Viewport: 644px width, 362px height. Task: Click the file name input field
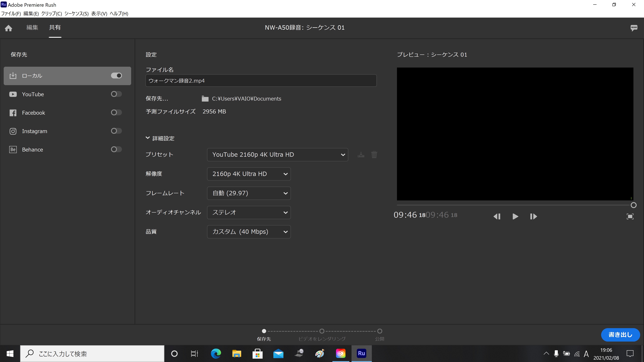[261, 81]
